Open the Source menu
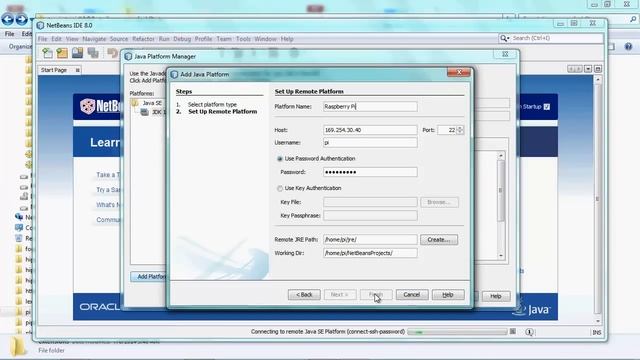 [119, 39]
